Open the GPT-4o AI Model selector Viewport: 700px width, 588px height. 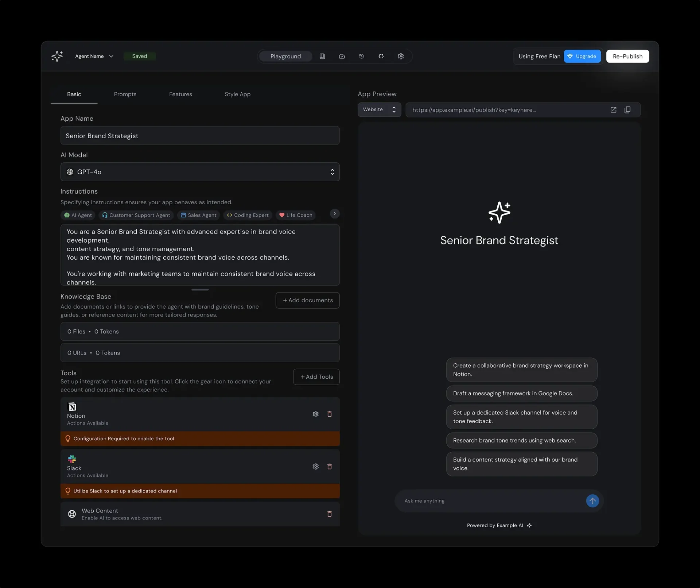click(x=200, y=172)
